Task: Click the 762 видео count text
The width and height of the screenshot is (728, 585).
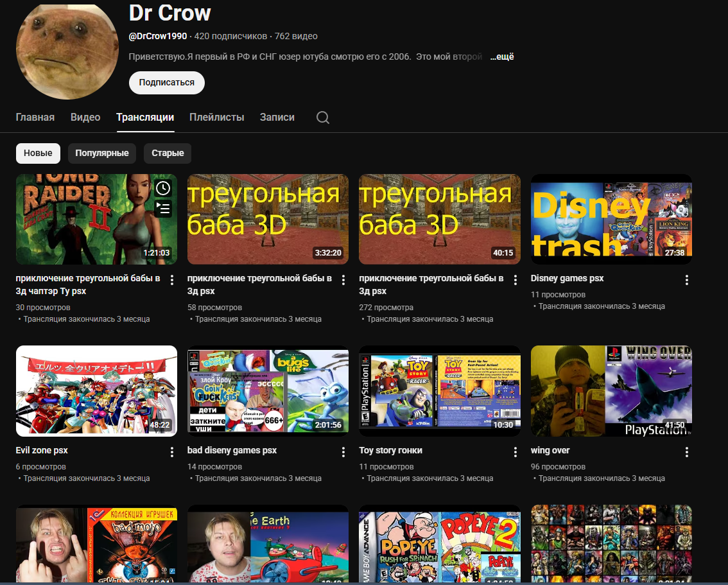Action: tap(296, 36)
